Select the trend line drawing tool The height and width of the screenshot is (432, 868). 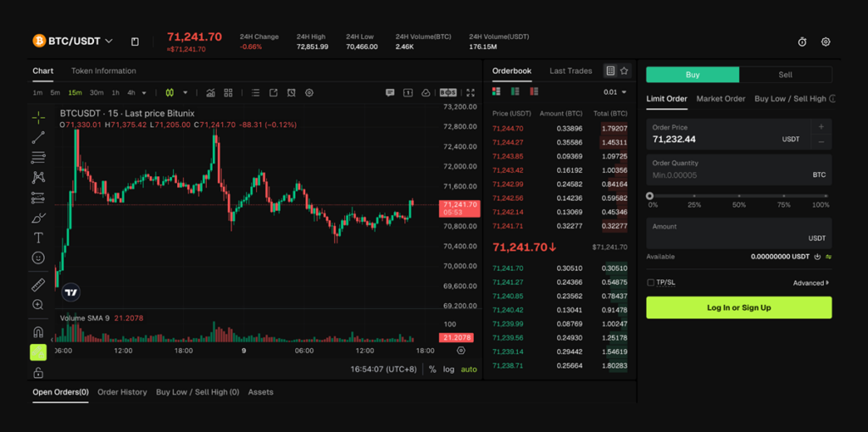(38, 137)
